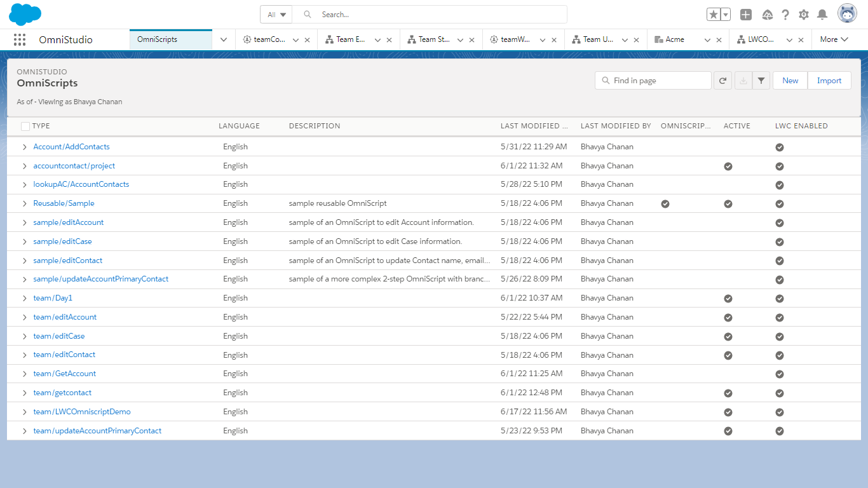Click the OmniScript reusable checkmark for Reusable/Sample
Viewport: 868px width, 488px height.
[665, 204]
